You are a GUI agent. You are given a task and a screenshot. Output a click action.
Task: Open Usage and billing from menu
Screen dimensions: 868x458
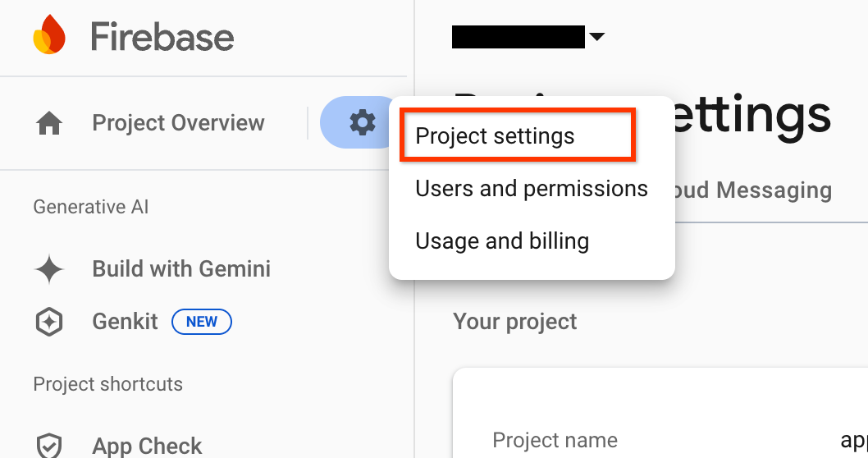tap(502, 241)
